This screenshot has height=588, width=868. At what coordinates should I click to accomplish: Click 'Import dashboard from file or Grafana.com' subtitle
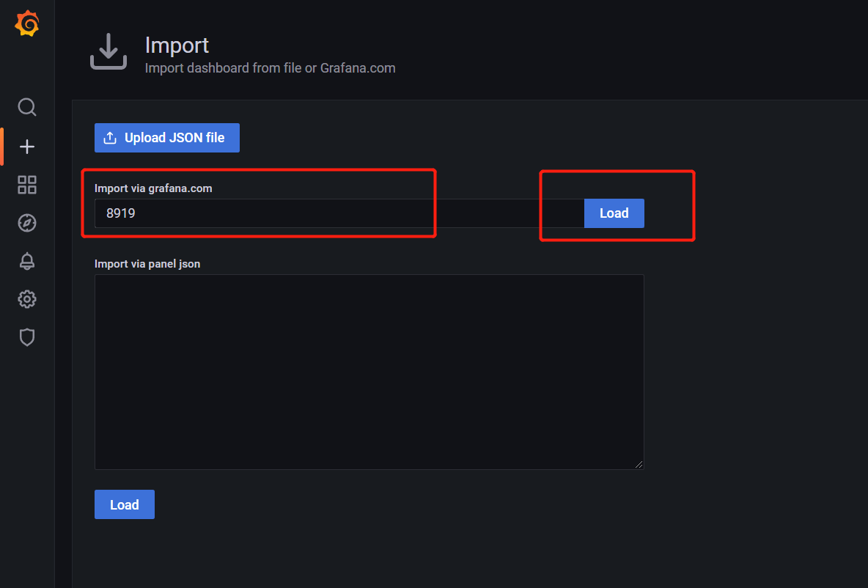click(270, 68)
